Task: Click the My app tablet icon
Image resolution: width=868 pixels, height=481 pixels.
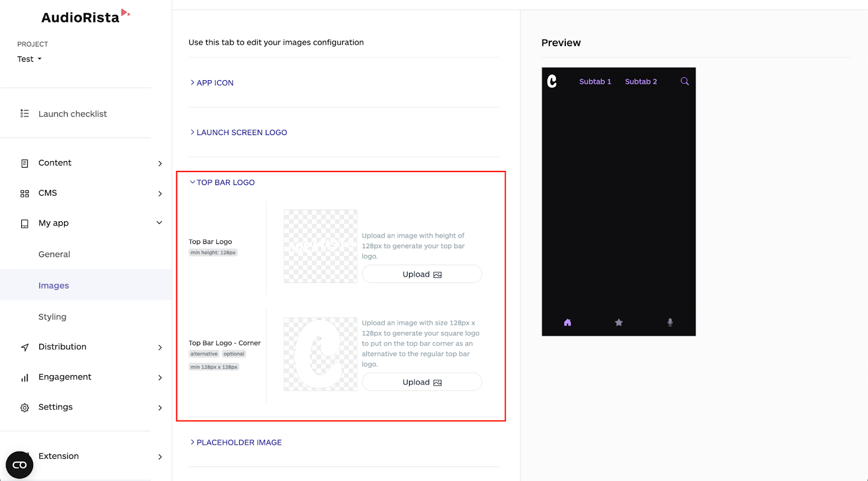Action: coord(24,223)
